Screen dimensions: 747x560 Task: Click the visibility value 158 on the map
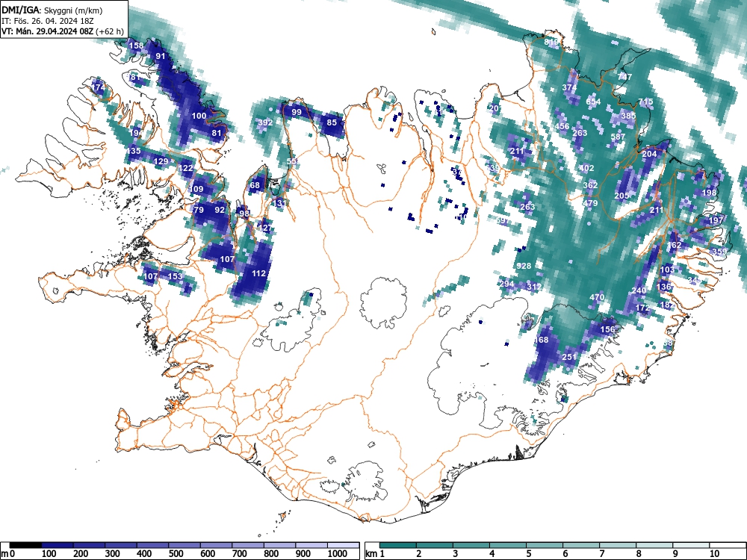click(x=136, y=46)
